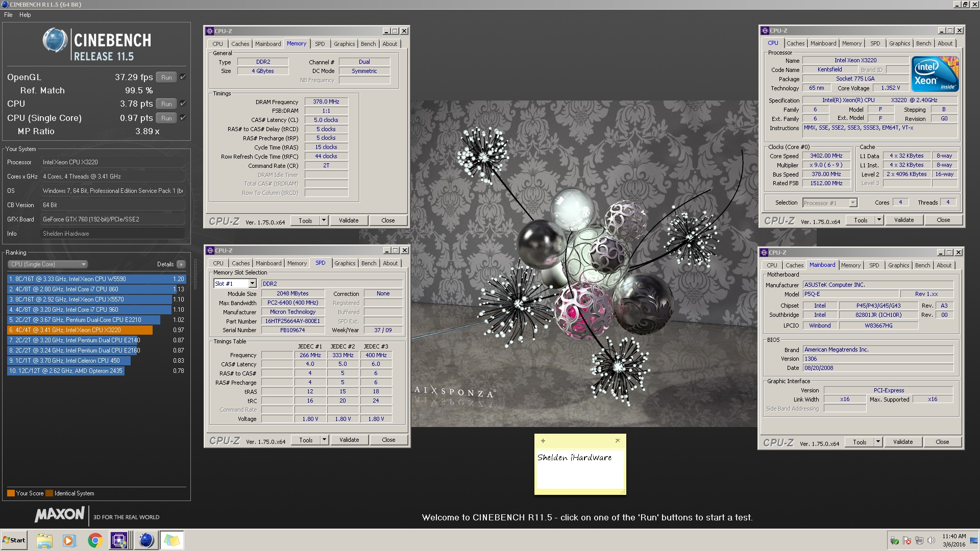The width and height of the screenshot is (980, 551).
Task: Expand Tools dropdown arrow in Mainboard CPU-Z window
Action: tap(878, 442)
